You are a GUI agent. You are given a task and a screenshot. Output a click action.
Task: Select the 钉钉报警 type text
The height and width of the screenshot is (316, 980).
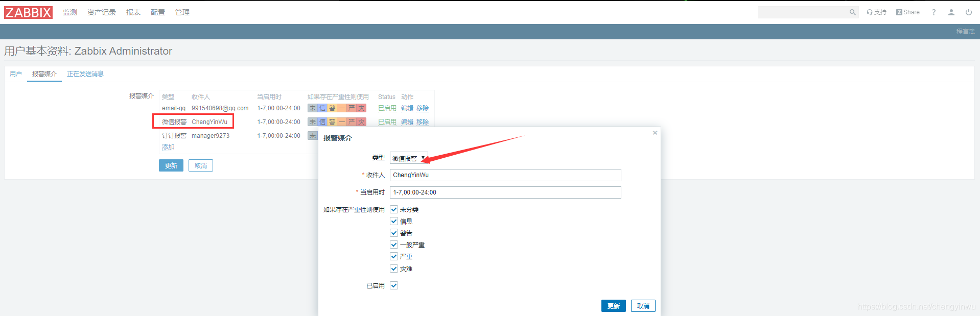pyautogui.click(x=174, y=136)
